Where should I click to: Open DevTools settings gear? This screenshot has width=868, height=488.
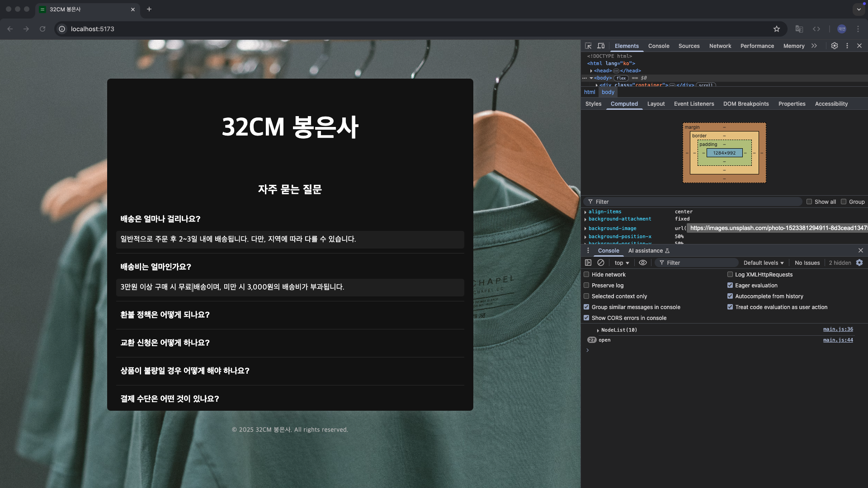pos(835,46)
